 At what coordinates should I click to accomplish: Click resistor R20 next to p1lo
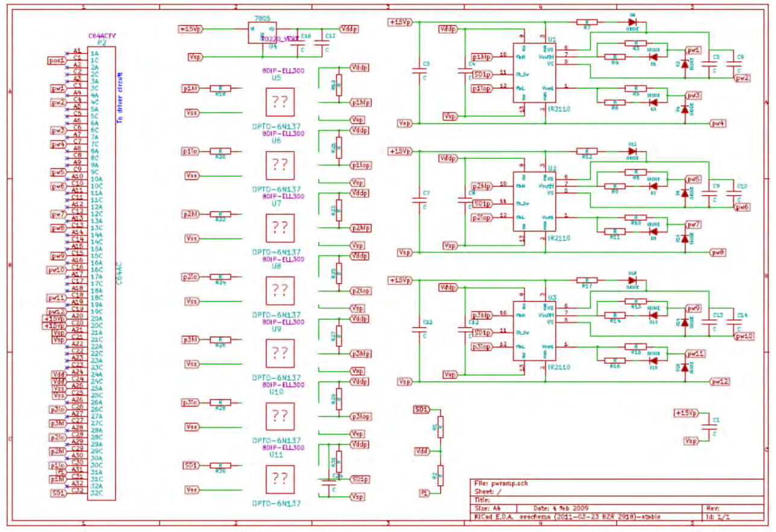[x=220, y=152]
